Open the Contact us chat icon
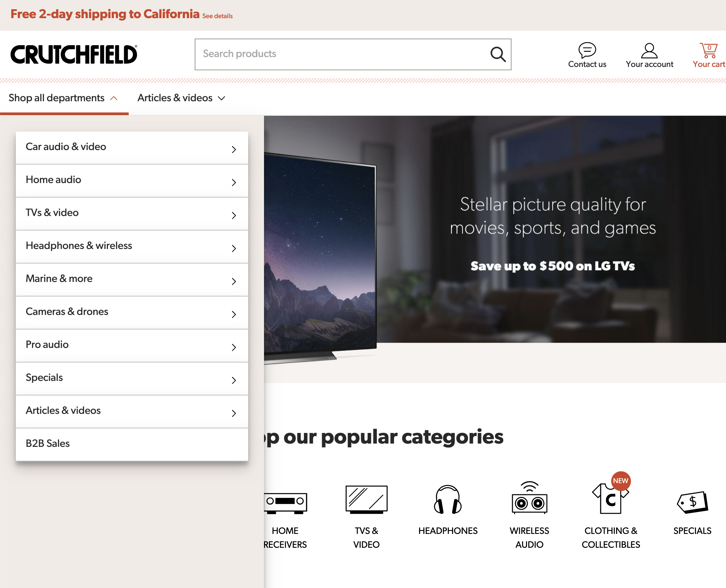The height and width of the screenshot is (588, 726). [x=587, y=50]
